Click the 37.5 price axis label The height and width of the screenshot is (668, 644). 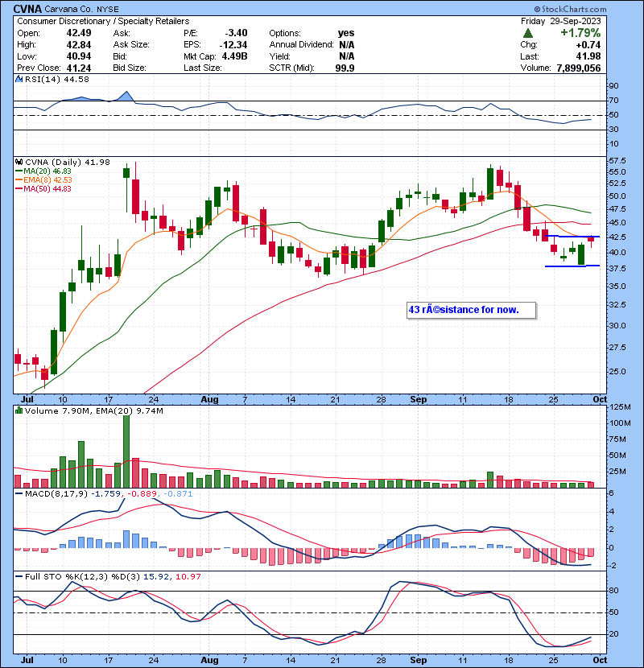[617, 268]
